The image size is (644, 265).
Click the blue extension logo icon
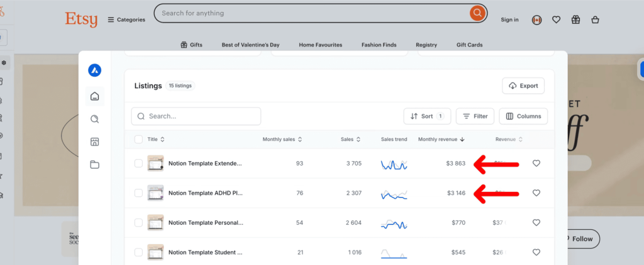click(94, 70)
